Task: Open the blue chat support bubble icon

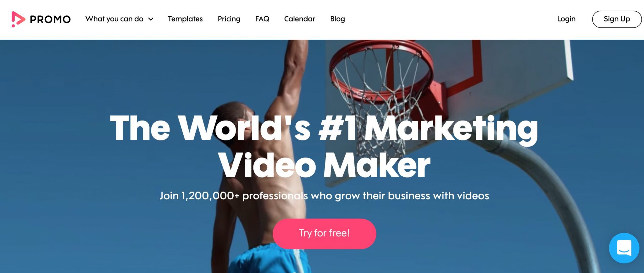Action: click(x=624, y=248)
